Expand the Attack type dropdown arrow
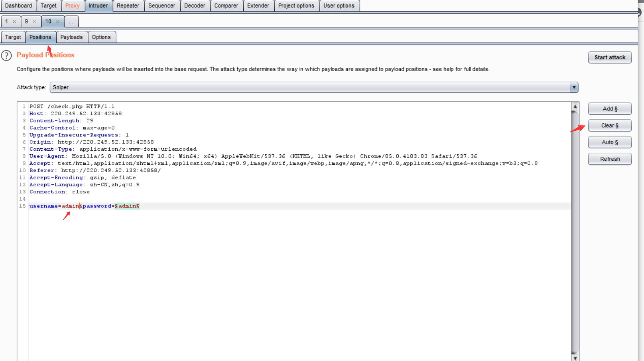Image resolution: width=644 pixels, height=361 pixels. [574, 87]
